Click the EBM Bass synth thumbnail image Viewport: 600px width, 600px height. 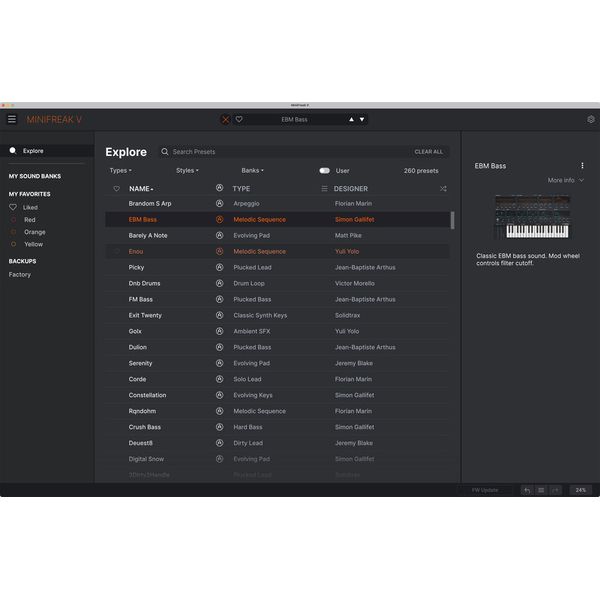(x=532, y=217)
